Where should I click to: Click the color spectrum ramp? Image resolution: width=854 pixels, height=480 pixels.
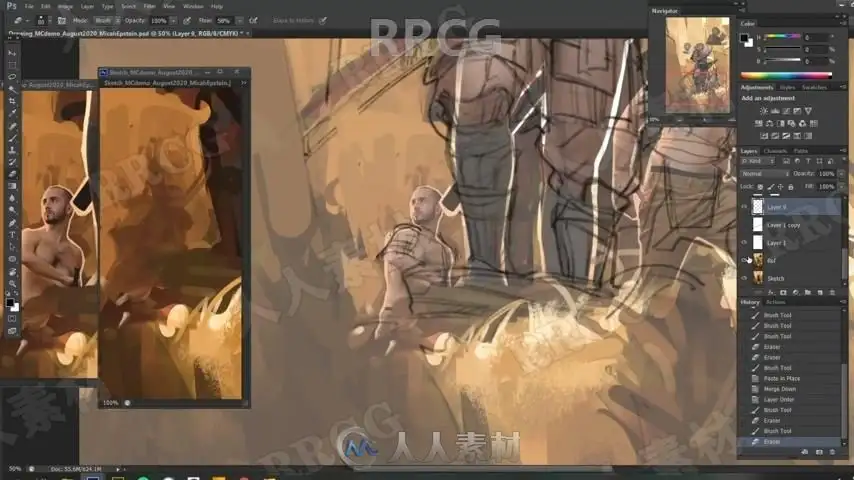point(786,76)
